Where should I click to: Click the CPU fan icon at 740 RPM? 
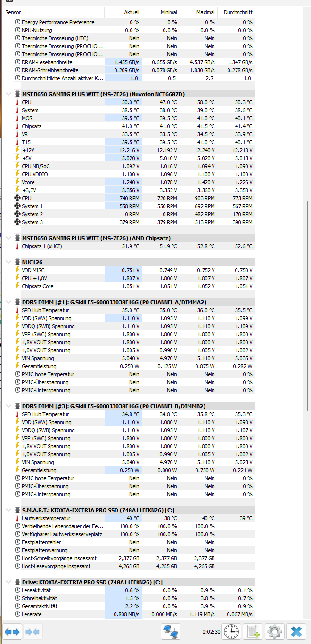18,198
